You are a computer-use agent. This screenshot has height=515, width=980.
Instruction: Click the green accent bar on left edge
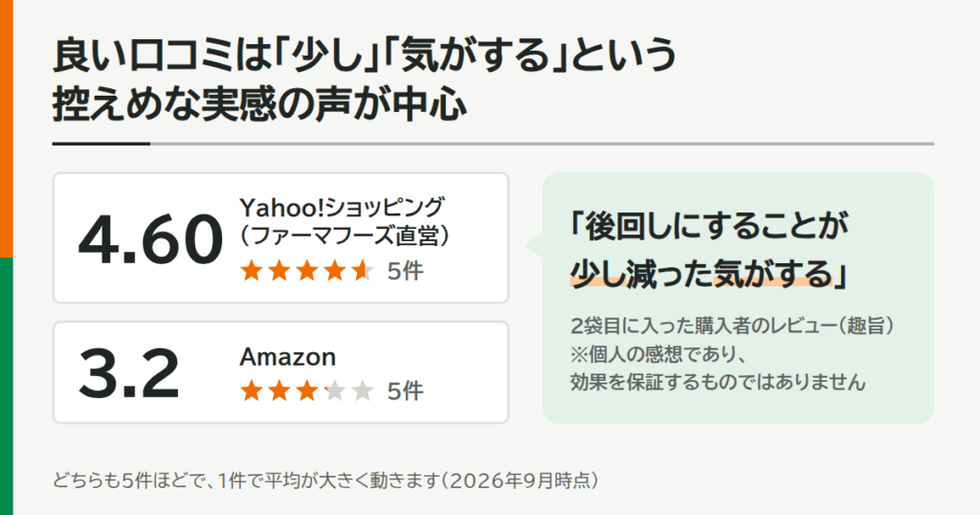pos(7,386)
